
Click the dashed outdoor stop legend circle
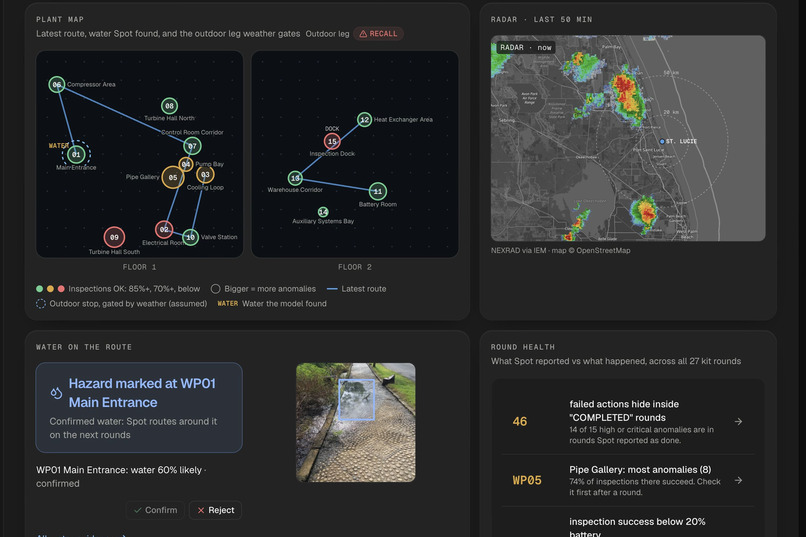pyautogui.click(x=41, y=304)
